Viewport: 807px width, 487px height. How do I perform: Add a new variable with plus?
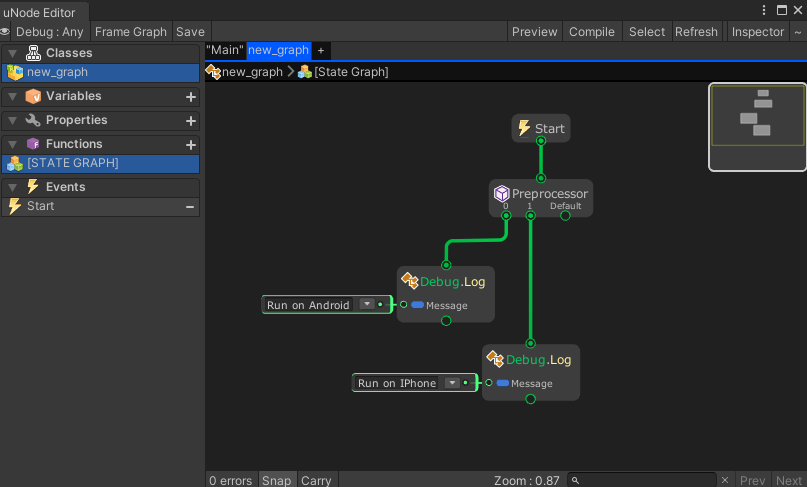[190, 97]
